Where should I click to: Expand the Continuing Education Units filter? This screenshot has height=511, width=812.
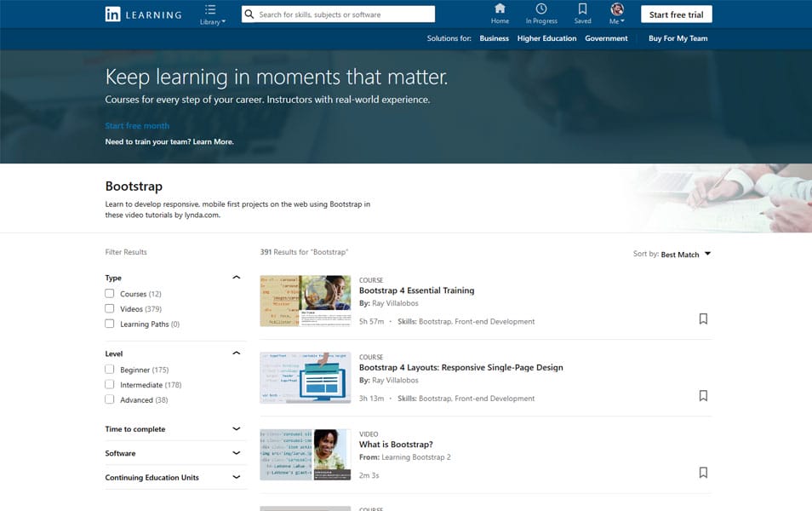coord(236,477)
